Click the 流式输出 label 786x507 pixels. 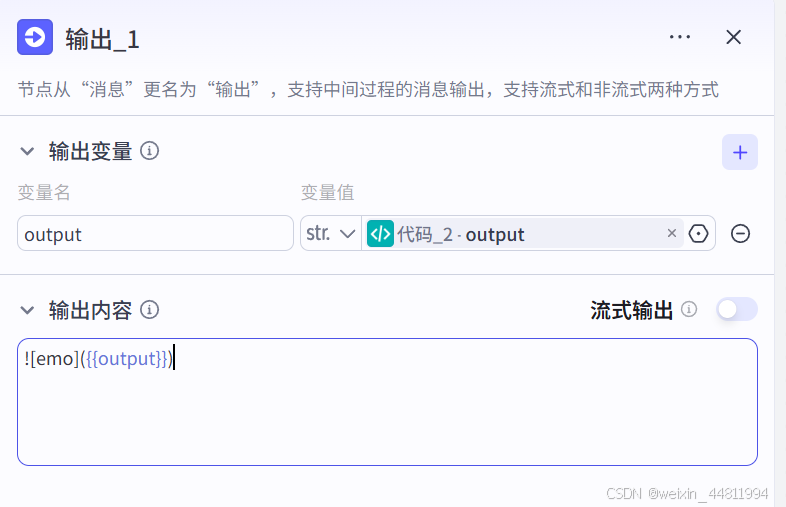631,310
